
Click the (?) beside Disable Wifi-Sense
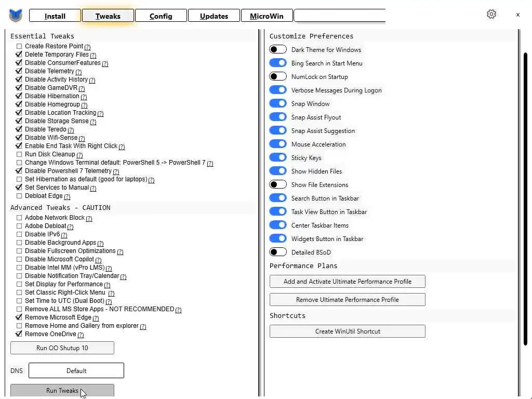click(x=82, y=138)
